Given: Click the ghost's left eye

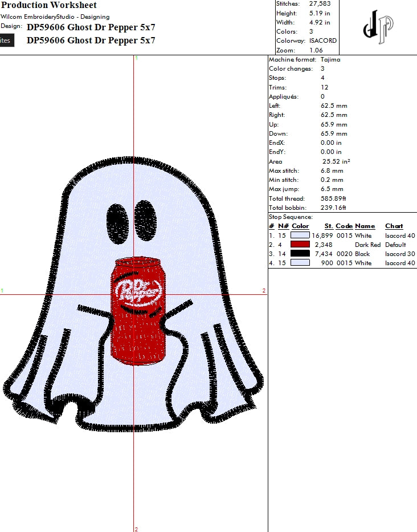Looking at the screenshot, I should 118,224.
